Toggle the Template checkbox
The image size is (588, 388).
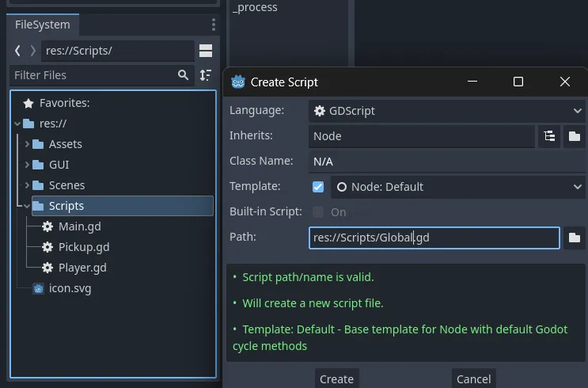318,187
